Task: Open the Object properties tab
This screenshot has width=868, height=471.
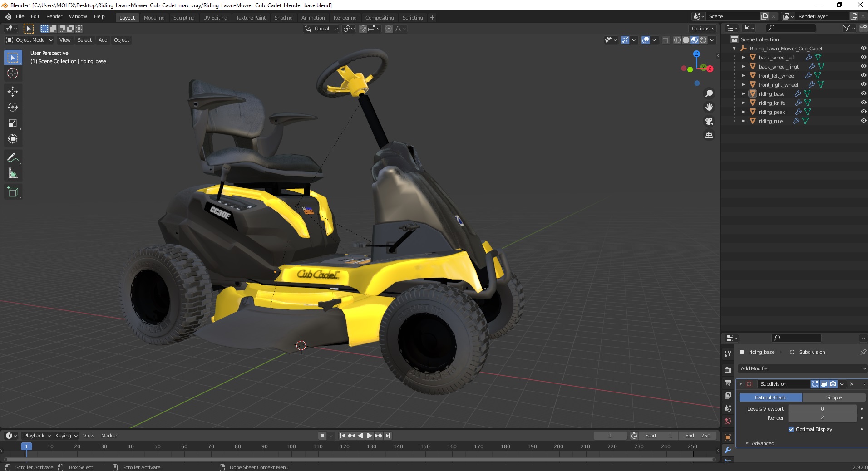Action: pos(728,437)
